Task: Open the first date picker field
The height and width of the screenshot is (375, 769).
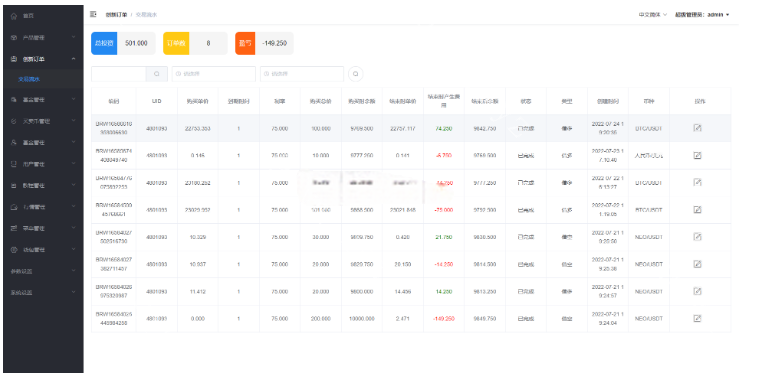Action: (x=214, y=74)
